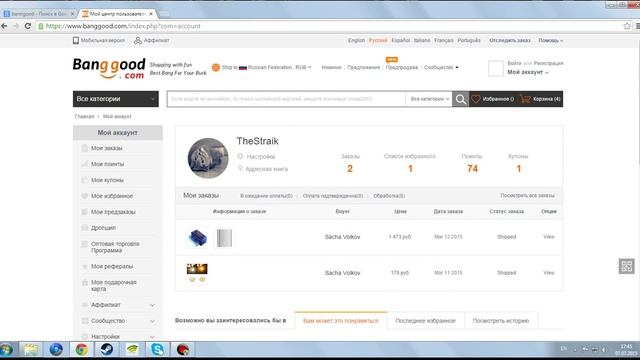Image resolution: width=640 pixels, height=360 pixels.
Task: View the Mar 11 2015 order
Action: pos(549,273)
